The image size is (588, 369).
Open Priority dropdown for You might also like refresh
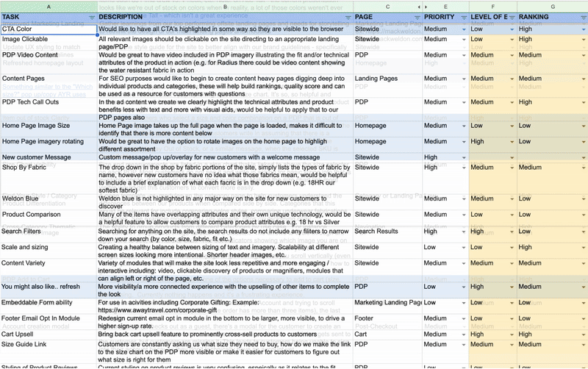click(x=464, y=287)
